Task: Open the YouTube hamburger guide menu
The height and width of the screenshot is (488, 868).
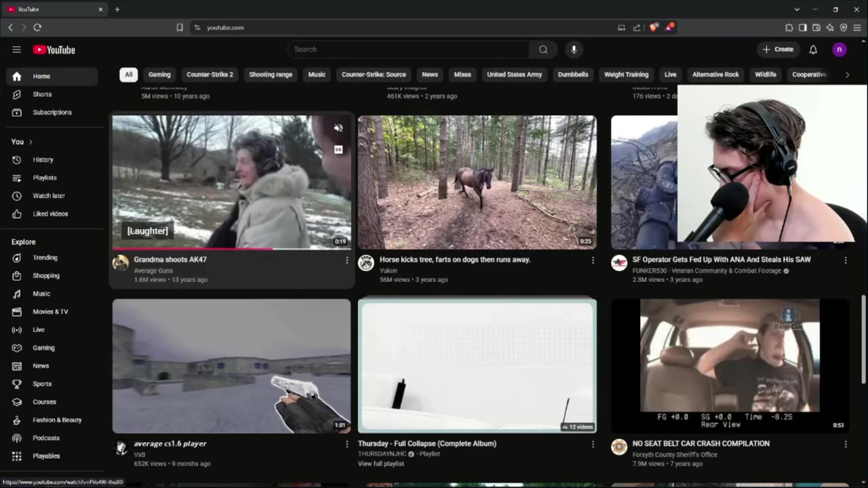Action: [x=16, y=49]
